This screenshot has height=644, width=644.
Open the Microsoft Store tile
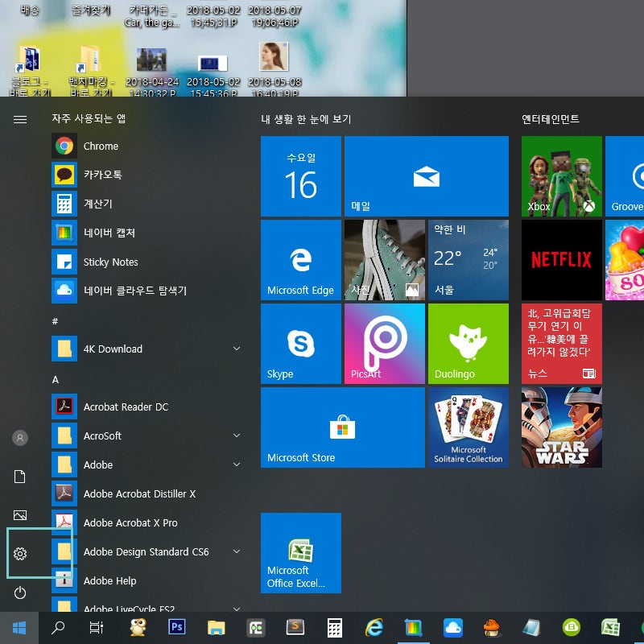point(343,427)
